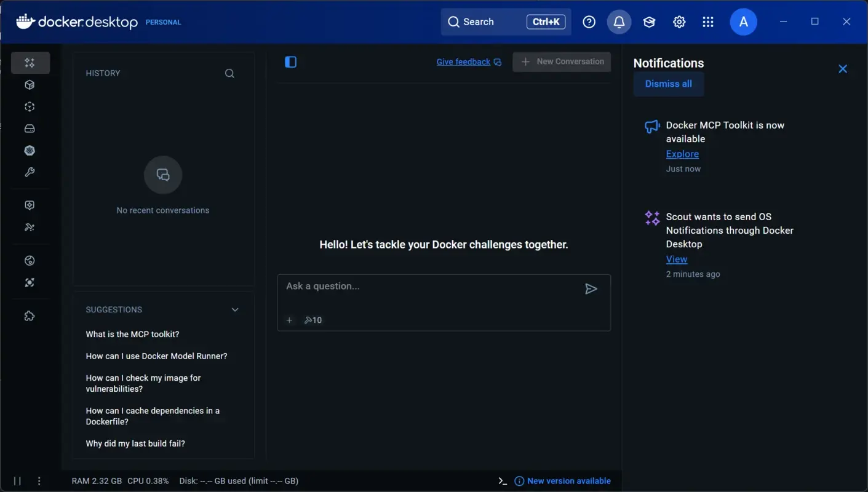Open the terminal from the status bar
The height and width of the screenshot is (492, 868).
click(x=501, y=480)
